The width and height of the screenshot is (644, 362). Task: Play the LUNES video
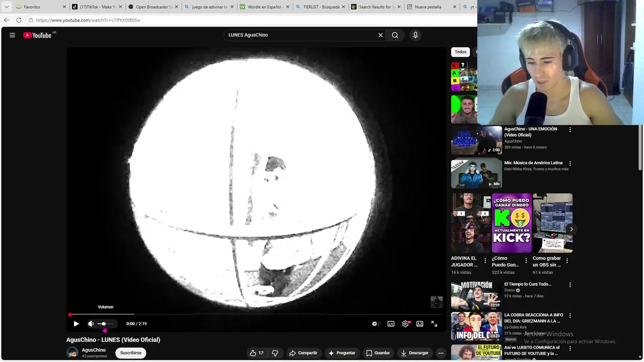click(76, 324)
